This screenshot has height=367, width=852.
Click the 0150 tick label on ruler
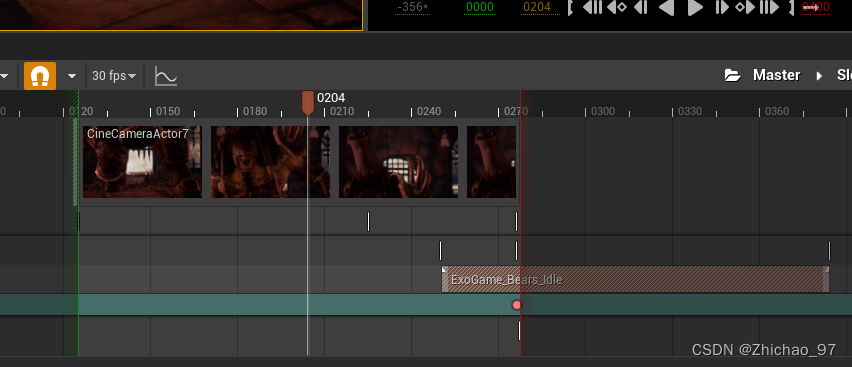coord(168,111)
